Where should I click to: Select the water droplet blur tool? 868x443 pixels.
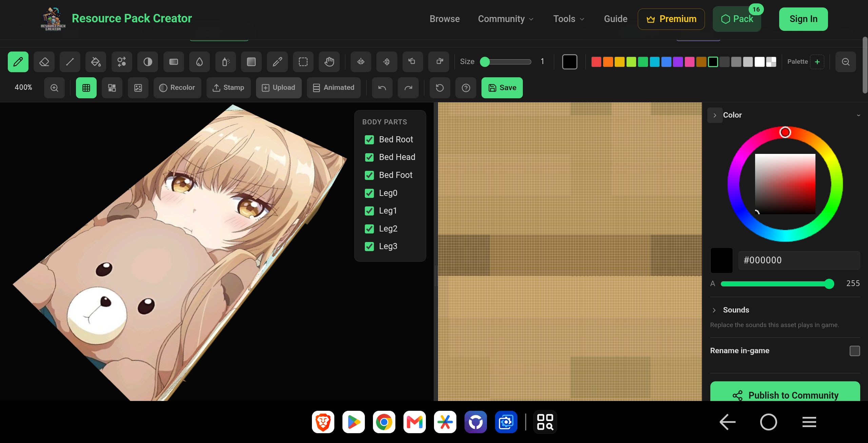pyautogui.click(x=200, y=62)
